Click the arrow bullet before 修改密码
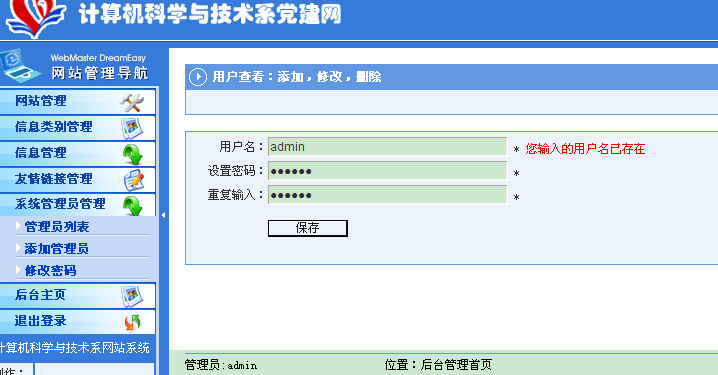The width and height of the screenshot is (718, 375). (x=18, y=269)
